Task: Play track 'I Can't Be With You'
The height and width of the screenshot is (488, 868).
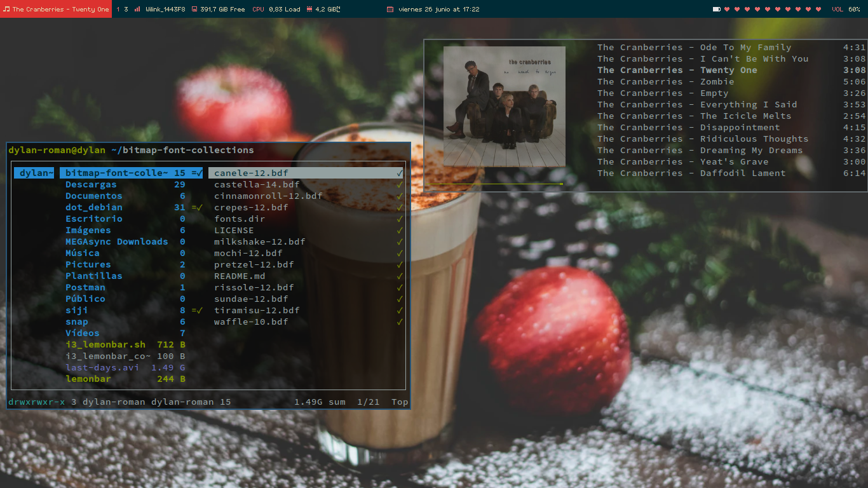Action: [731, 58]
